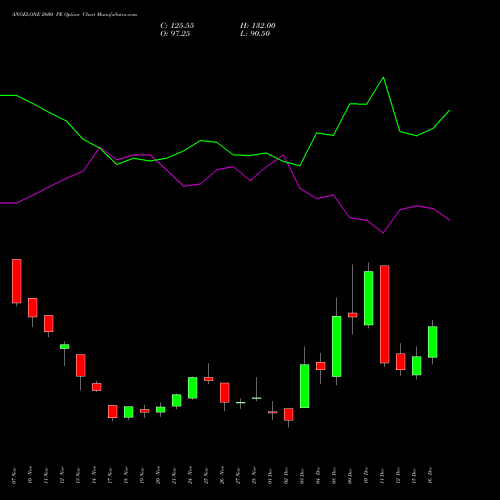Select the small red candle for 09 Dec

pyautogui.click(x=353, y=315)
